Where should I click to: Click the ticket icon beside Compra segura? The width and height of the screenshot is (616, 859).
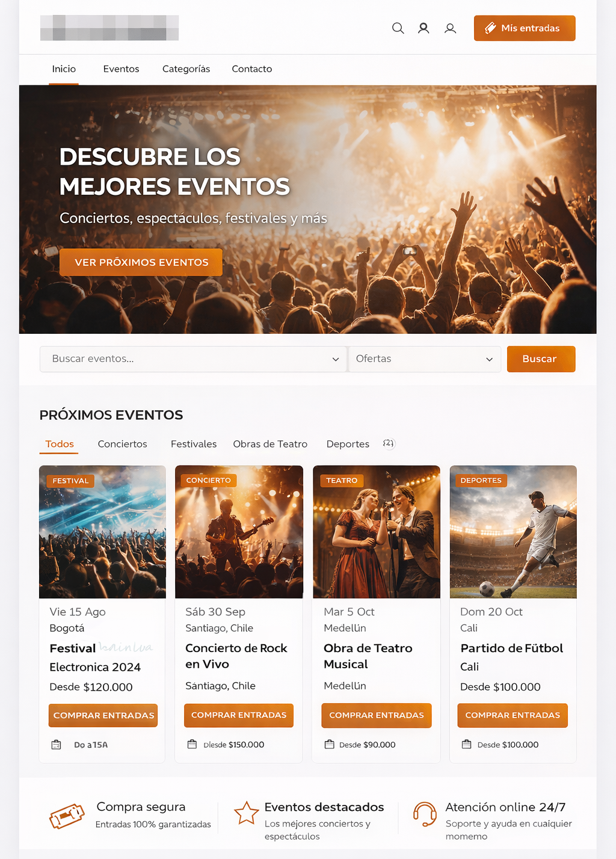click(67, 816)
